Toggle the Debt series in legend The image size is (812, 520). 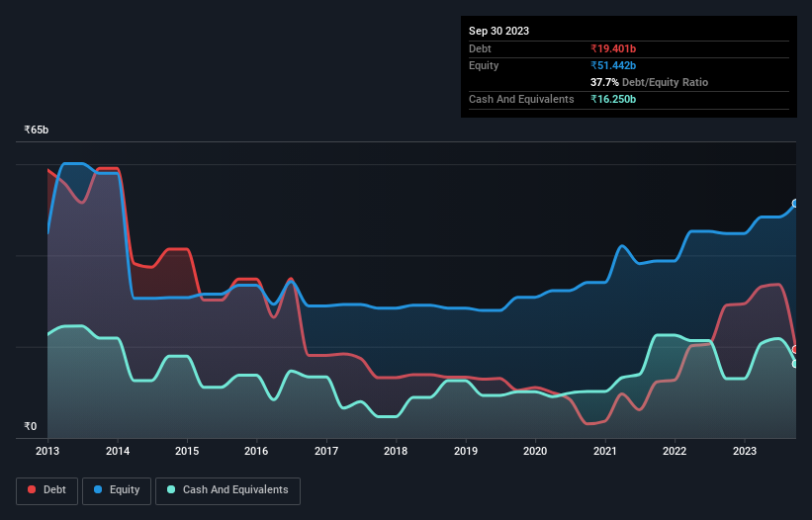pos(46,490)
